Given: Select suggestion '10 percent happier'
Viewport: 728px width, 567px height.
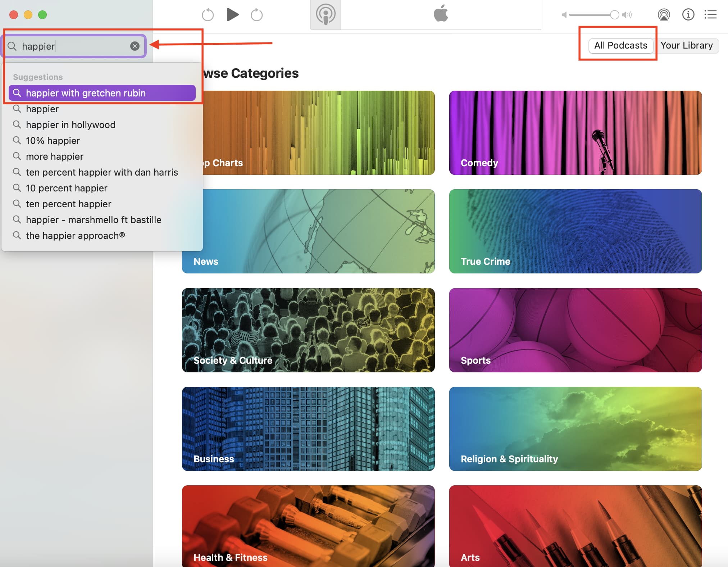Looking at the screenshot, I should point(102,188).
